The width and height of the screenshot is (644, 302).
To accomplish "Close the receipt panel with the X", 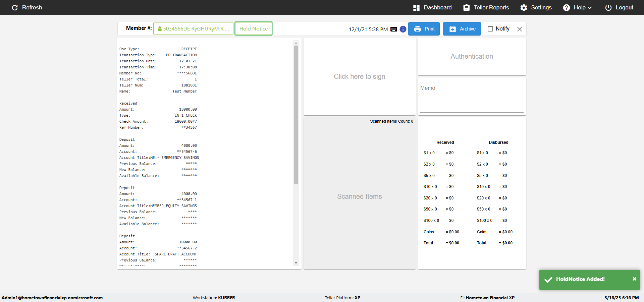I will (x=520, y=29).
